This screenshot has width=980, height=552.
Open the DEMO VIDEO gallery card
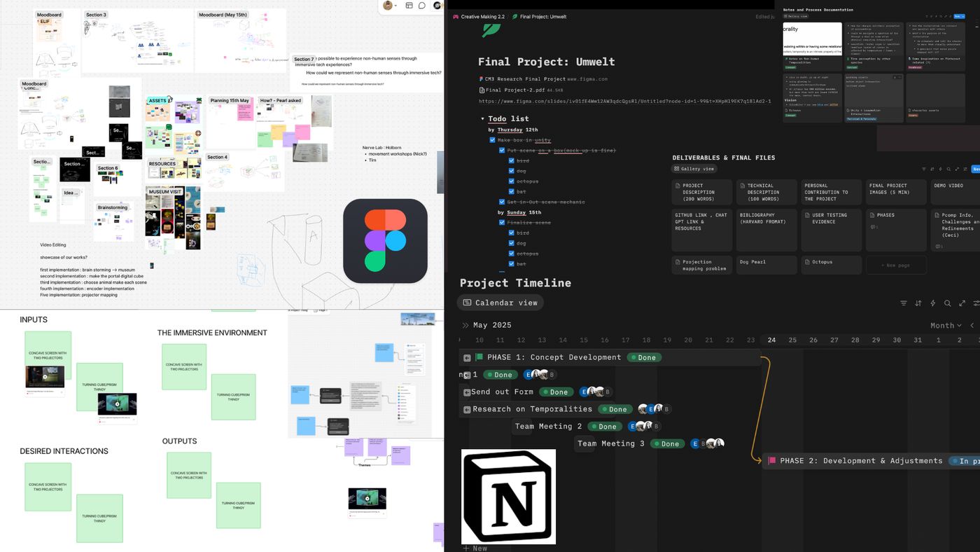pyautogui.click(x=955, y=192)
